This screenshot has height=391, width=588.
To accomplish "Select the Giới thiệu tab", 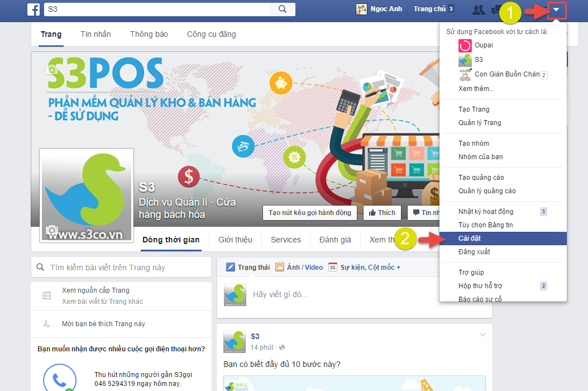I will [236, 240].
